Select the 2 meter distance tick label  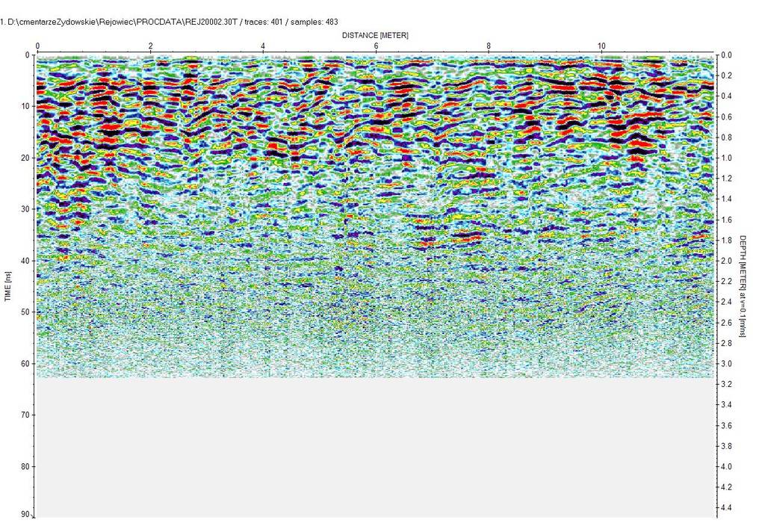coord(151,46)
